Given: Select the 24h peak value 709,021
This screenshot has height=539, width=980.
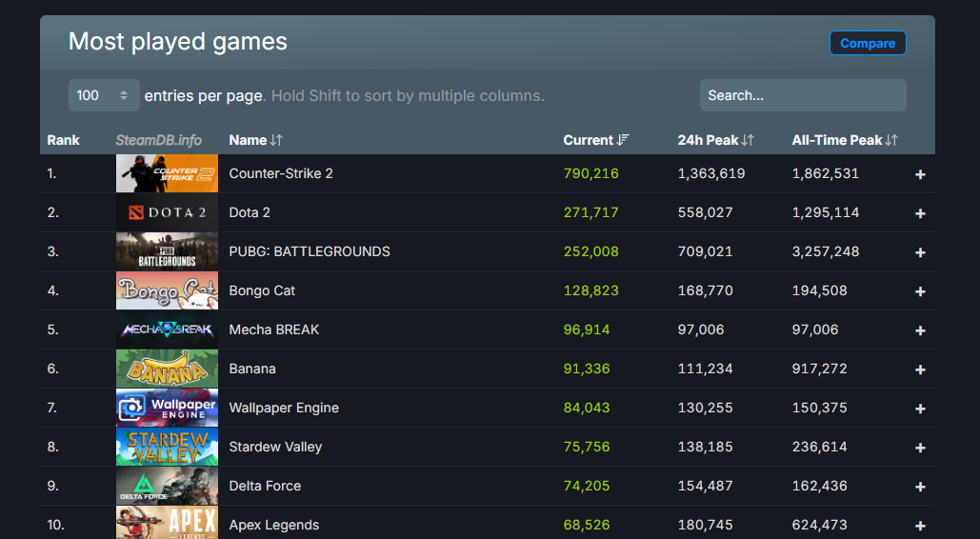Looking at the screenshot, I should [x=705, y=251].
